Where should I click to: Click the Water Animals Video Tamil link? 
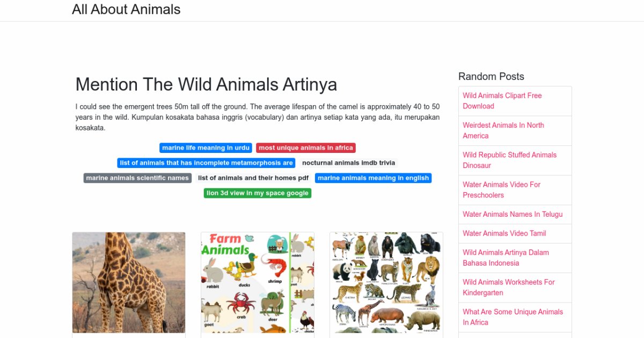pos(504,233)
